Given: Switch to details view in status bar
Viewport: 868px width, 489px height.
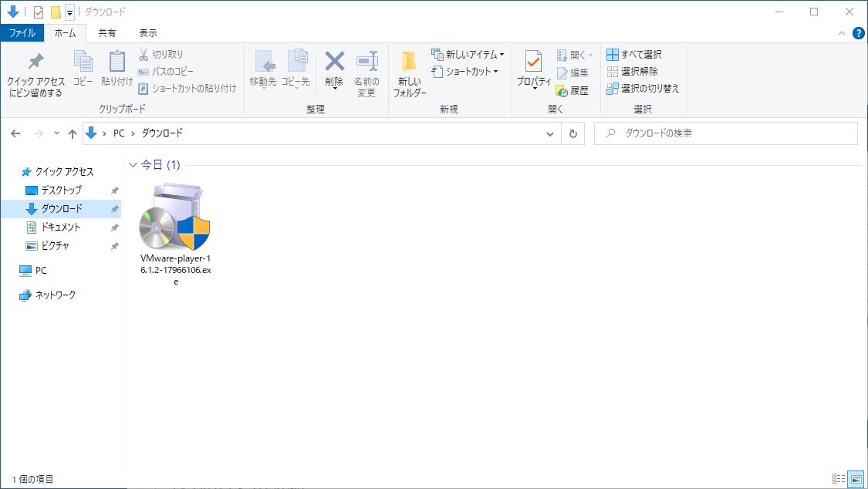Looking at the screenshot, I should 839,479.
